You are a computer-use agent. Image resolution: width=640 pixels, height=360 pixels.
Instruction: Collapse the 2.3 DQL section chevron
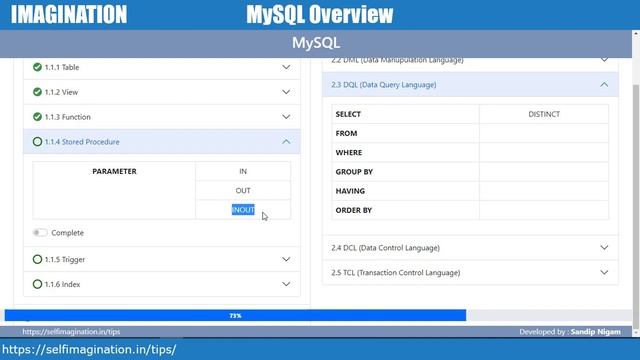(x=604, y=84)
